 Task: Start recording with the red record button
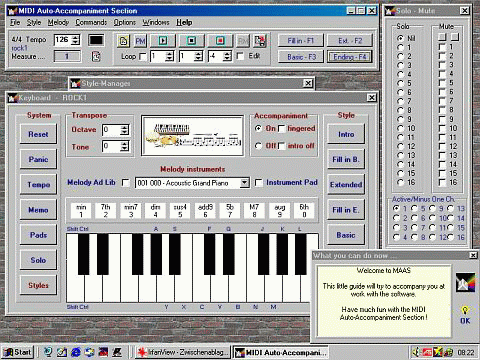coord(220,41)
